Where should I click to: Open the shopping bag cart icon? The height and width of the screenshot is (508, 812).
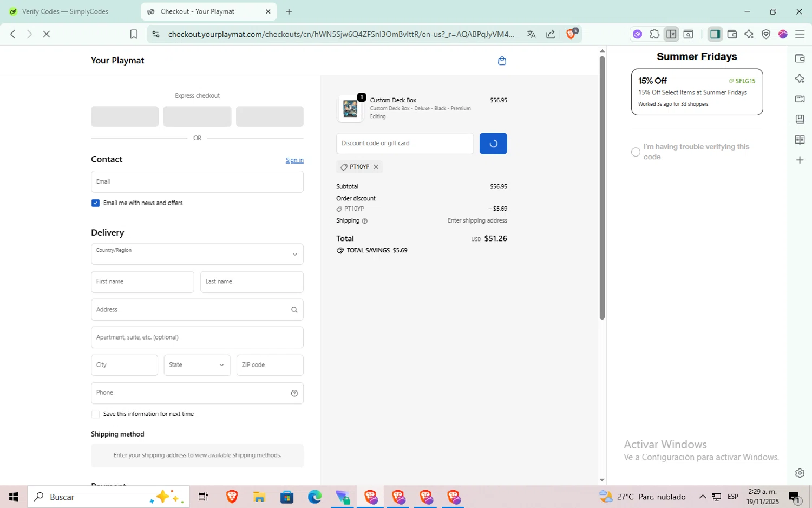pos(502,61)
